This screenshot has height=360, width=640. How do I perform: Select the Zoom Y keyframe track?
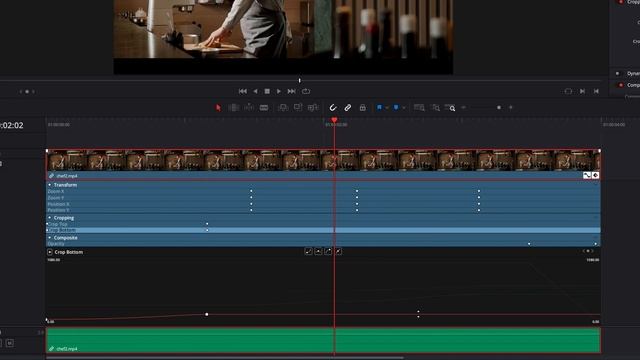[x=323, y=198]
